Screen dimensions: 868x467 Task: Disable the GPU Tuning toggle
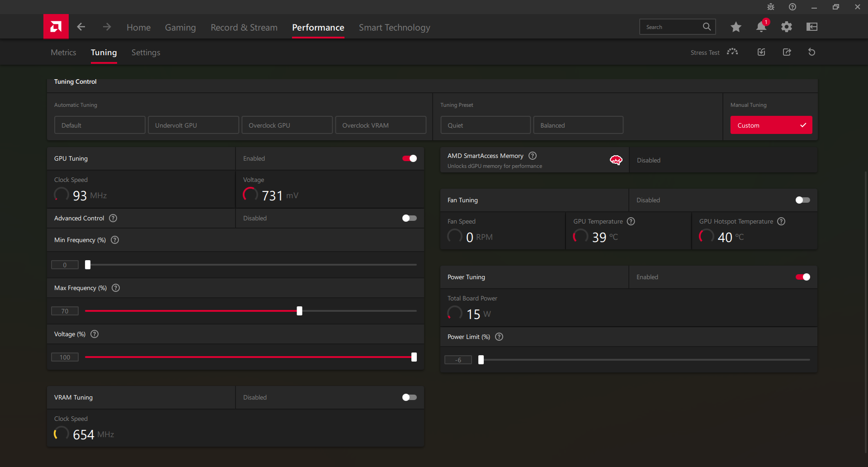click(410, 158)
